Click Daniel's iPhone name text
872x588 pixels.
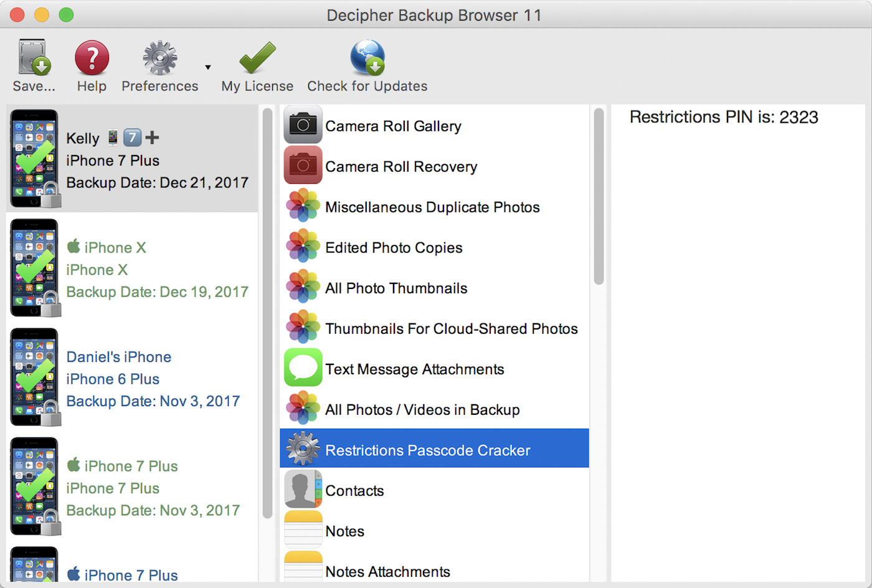click(x=119, y=357)
